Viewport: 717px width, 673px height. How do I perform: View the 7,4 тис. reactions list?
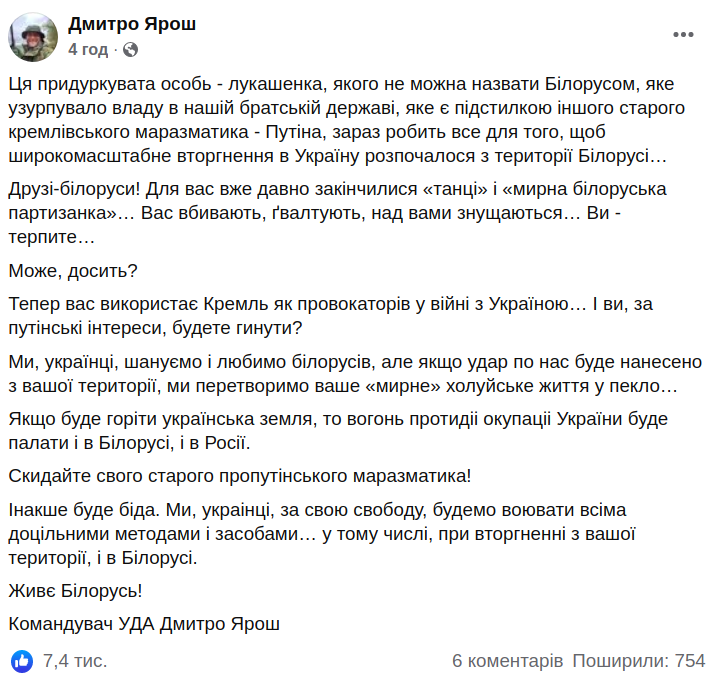tap(74, 660)
